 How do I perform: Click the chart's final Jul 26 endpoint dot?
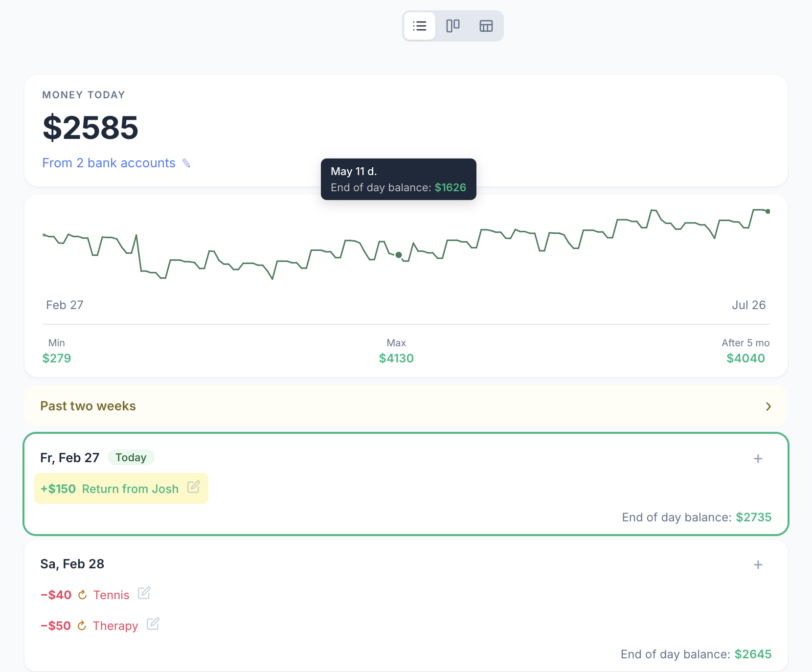768,211
